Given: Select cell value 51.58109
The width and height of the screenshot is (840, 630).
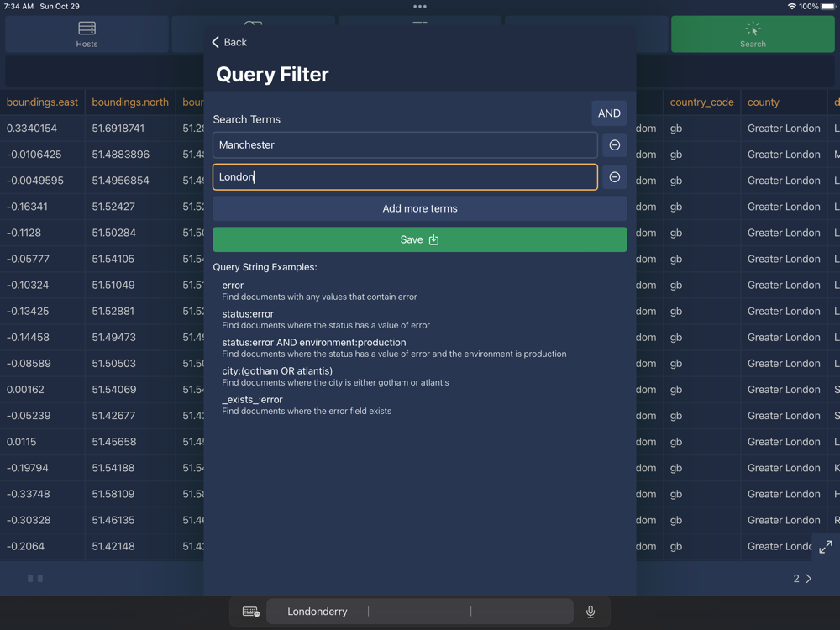Looking at the screenshot, I should [x=113, y=495].
